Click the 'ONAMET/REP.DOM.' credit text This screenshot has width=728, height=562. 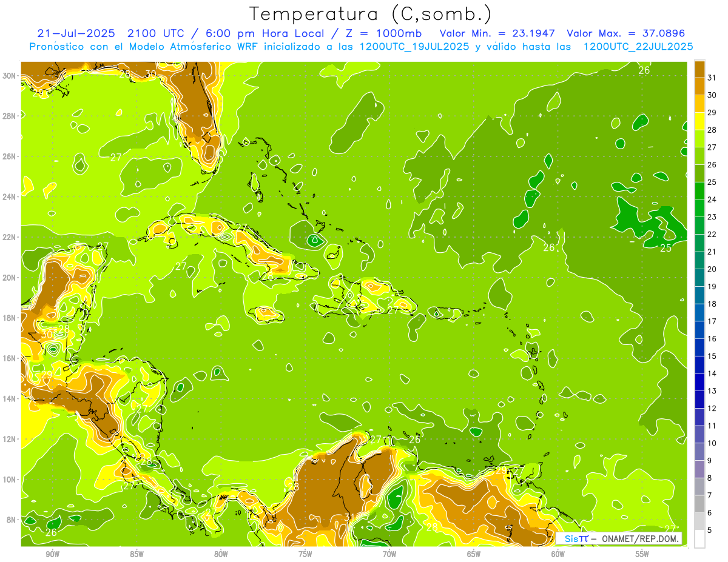[641, 538]
